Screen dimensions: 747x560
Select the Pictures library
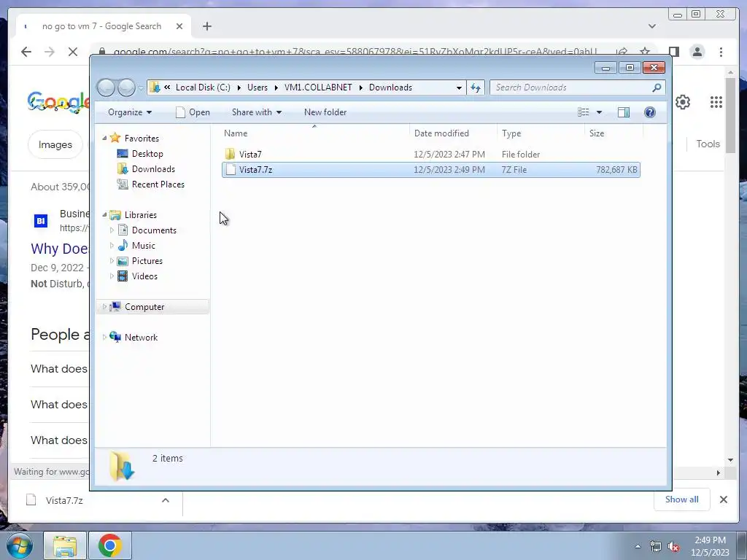147,261
